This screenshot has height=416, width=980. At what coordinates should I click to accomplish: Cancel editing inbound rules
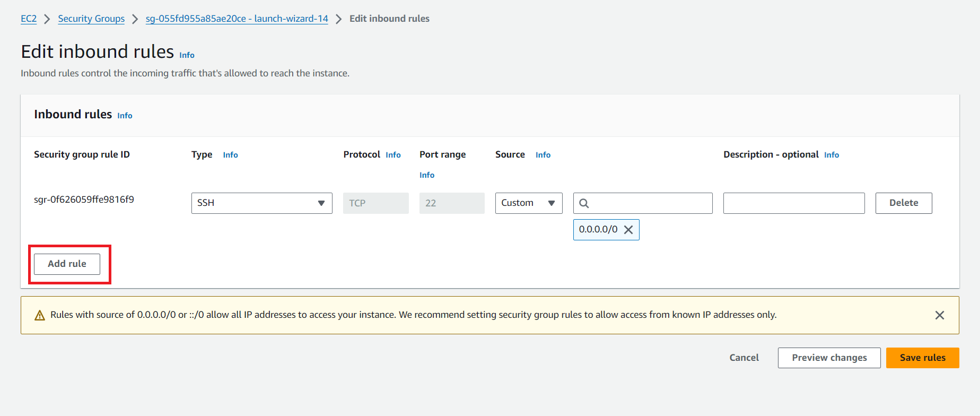click(x=744, y=358)
